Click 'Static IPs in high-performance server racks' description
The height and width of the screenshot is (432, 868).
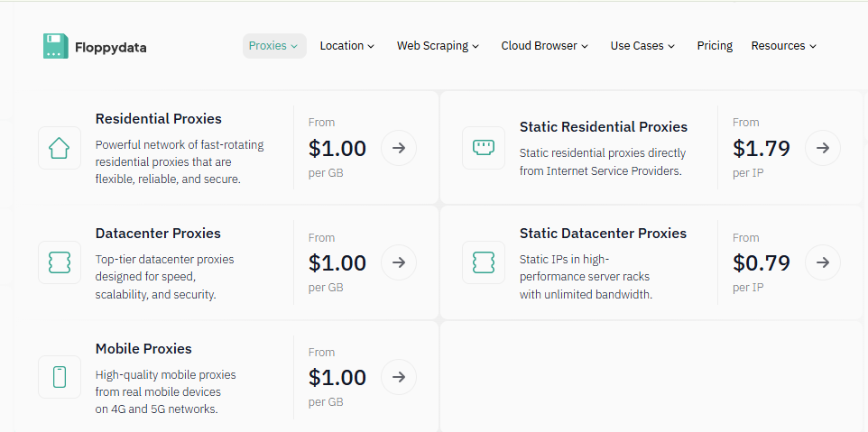tap(586, 277)
